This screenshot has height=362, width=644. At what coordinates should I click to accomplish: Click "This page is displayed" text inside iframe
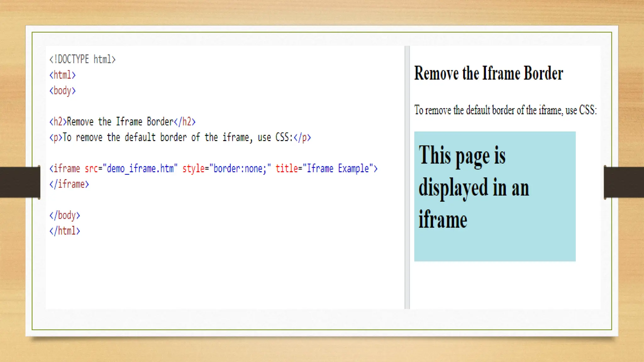click(462, 156)
